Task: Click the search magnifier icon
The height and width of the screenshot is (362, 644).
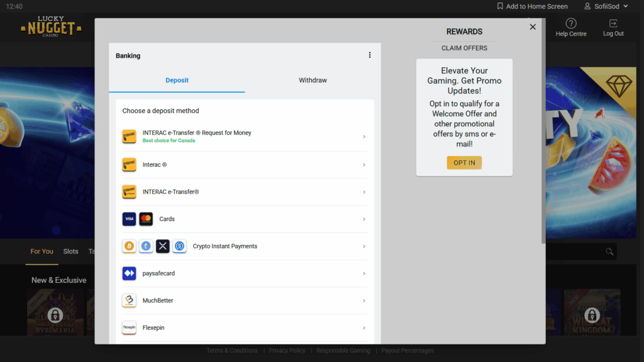Action: pos(609,251)
